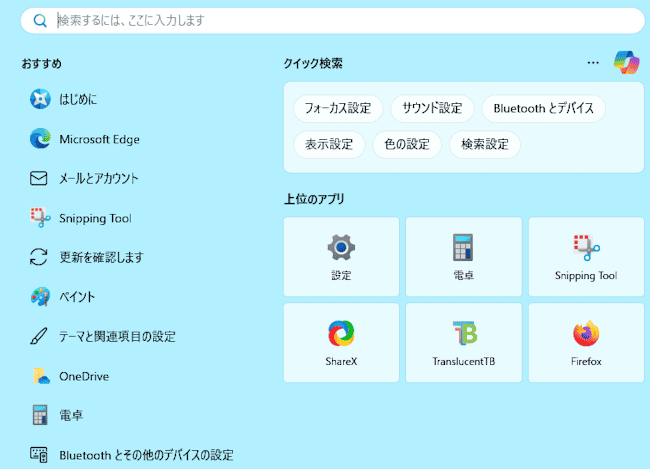Click the テーマと関連項目の設定 brush icon

39,336
